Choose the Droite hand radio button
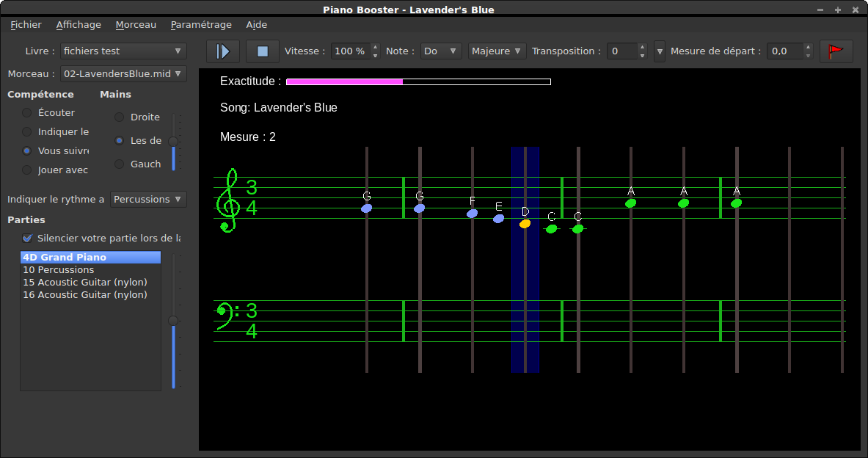The width and height of the screenshot is (868, 458). (119, 117)
